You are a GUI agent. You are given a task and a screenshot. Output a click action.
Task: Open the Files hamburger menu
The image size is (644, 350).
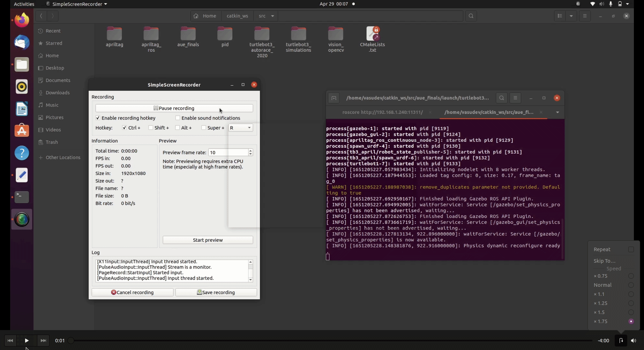click(585, 16)
